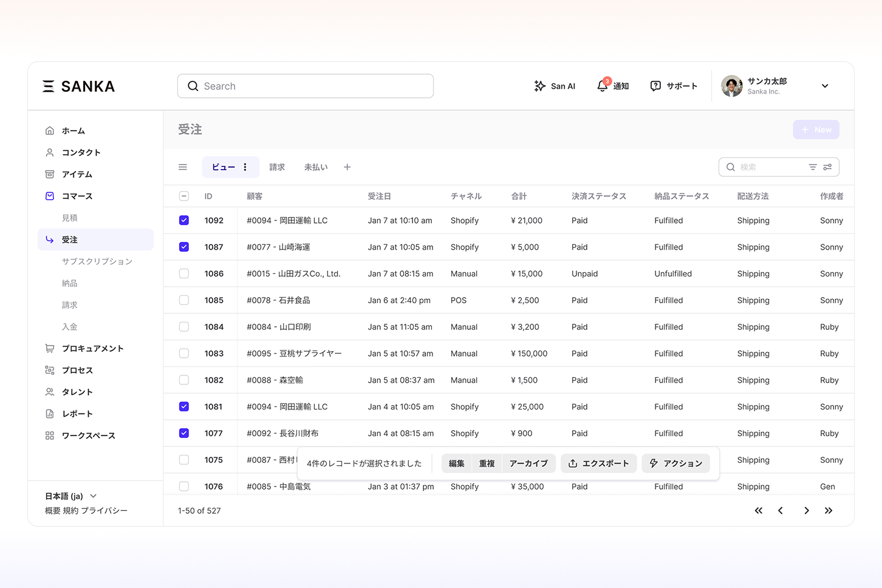The image size is (882, 588).
Task: Toggle the select-all checkbox in header
Action: pos(184,196)
